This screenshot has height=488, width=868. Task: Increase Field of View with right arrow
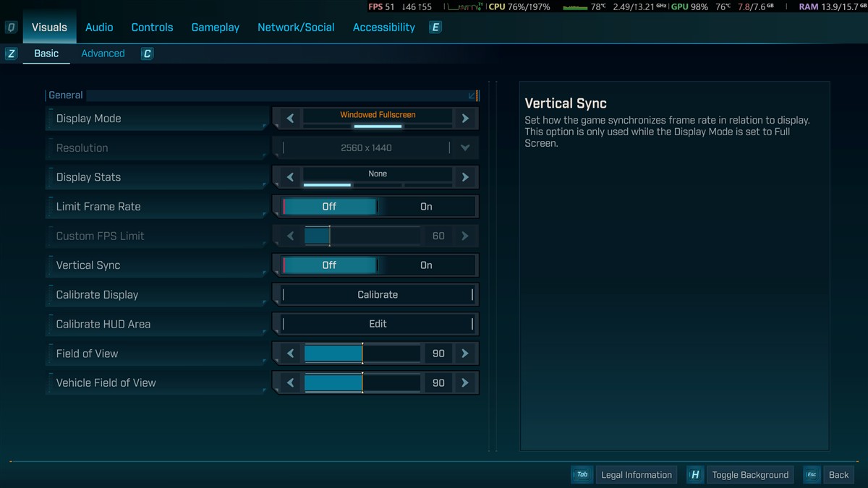click(x=465, y=354)
